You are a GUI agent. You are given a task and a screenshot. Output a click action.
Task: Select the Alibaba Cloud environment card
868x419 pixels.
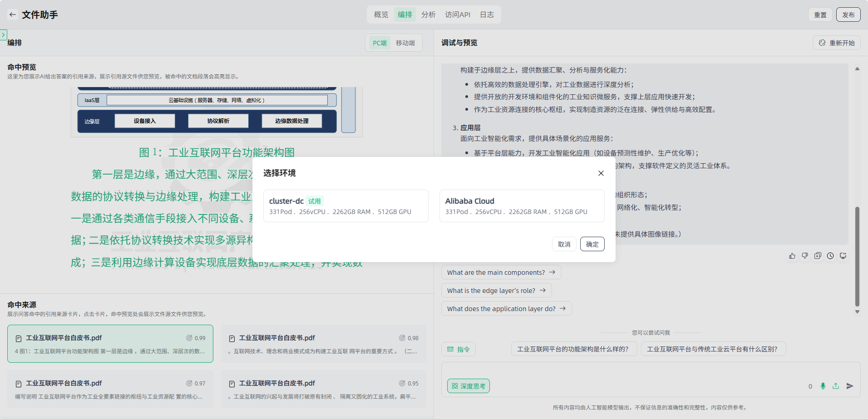click(x=522, y=206)
